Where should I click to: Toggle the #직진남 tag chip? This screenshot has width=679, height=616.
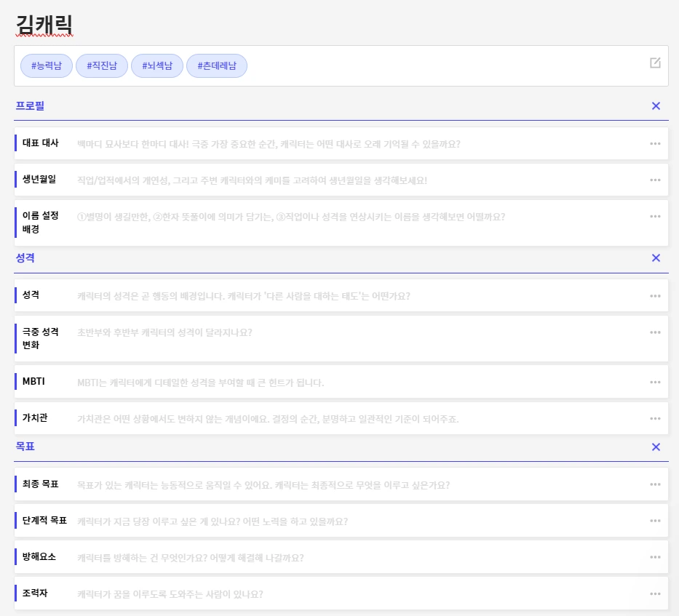click(102, 65)
